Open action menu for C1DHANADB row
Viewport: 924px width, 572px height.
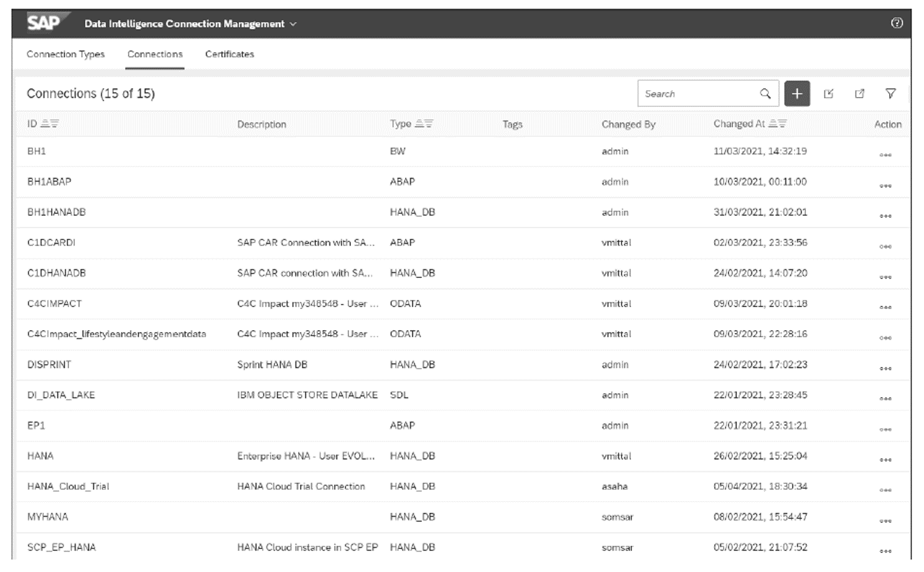pyautogui.click(x=885, y=277)
